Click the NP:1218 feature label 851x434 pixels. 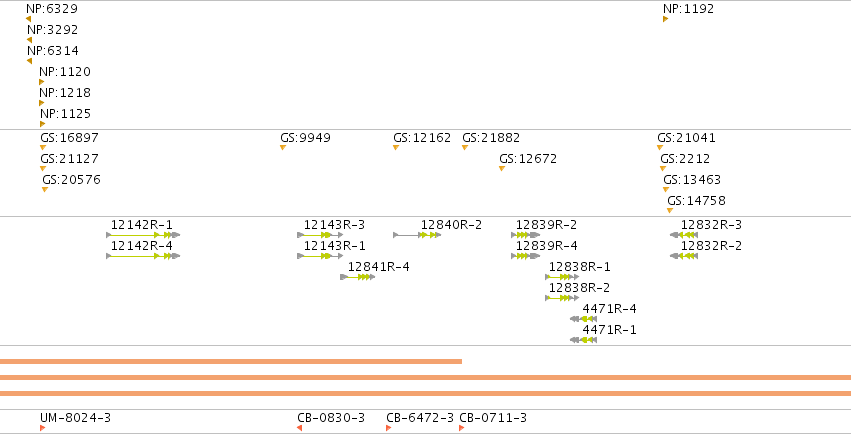click(x=65, y=93)
